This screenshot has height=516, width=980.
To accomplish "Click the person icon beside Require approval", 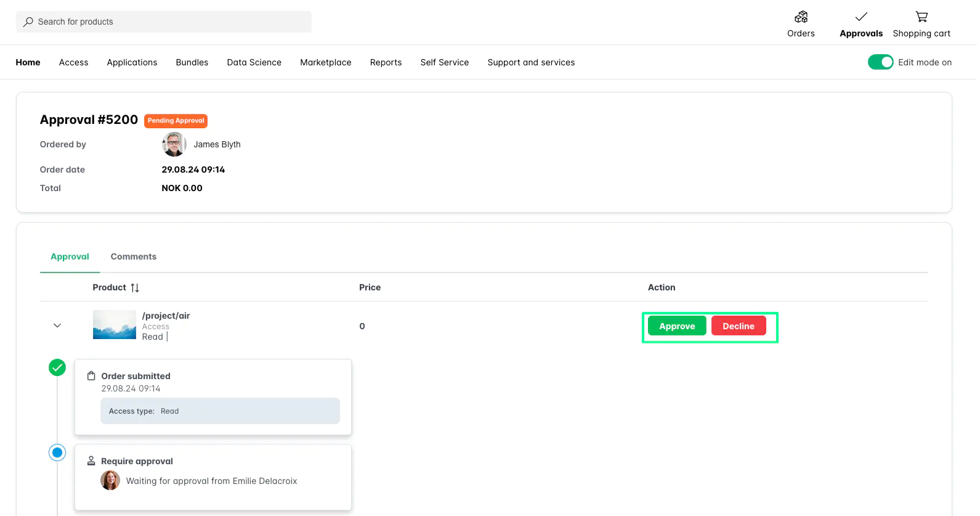I will 91,461.
